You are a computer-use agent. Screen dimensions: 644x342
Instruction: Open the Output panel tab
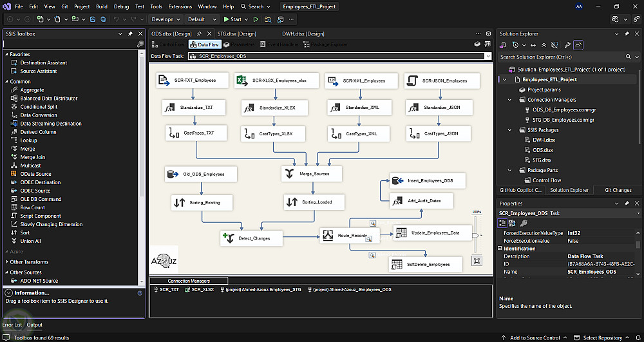pos(35,325)
